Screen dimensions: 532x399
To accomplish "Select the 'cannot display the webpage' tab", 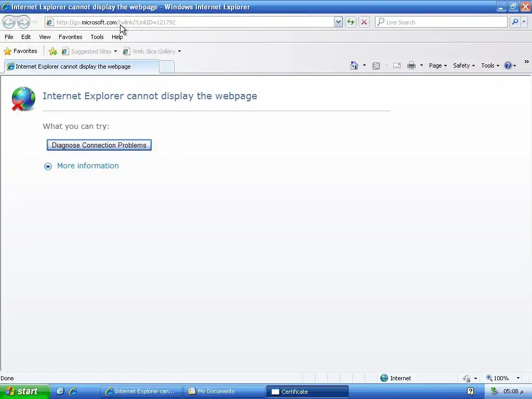I will coord(82,66).
